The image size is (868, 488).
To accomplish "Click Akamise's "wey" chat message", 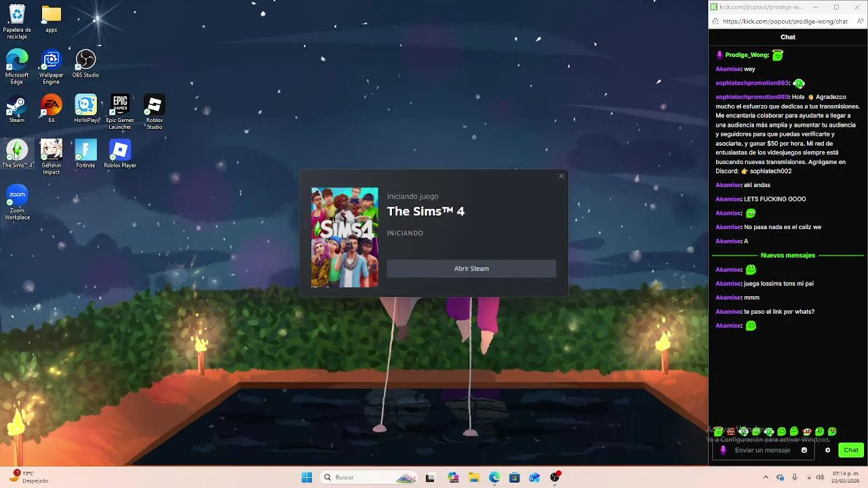I will coord(749,69).
